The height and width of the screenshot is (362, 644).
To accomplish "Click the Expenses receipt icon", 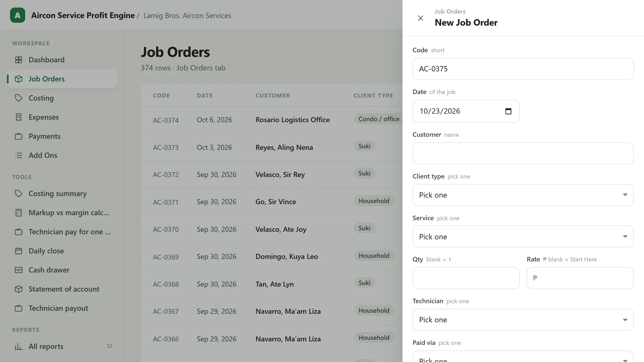I will 19,117.
